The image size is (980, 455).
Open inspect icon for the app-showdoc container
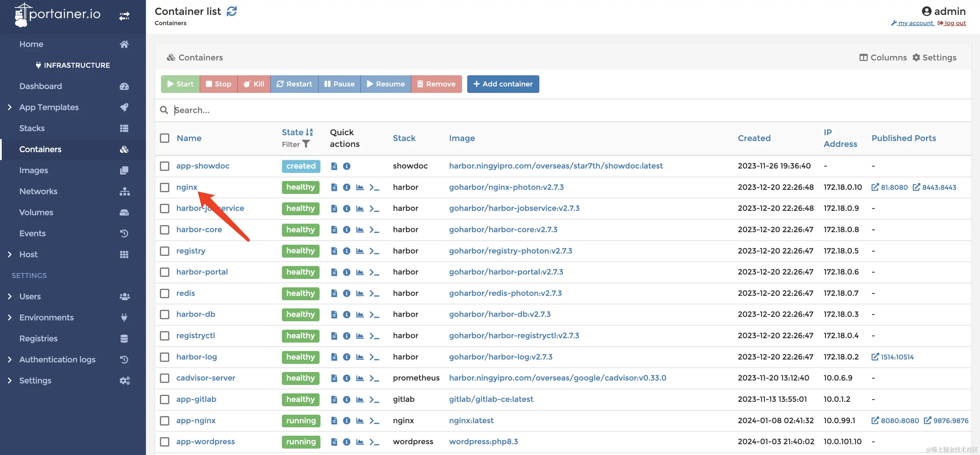click(x=346, y=166)
